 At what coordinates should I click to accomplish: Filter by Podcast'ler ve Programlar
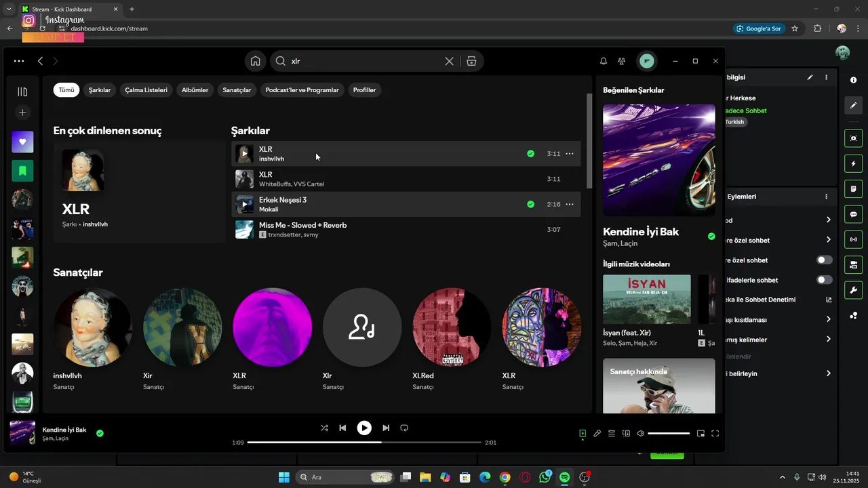pyautogui.click(x=302, y=90)
